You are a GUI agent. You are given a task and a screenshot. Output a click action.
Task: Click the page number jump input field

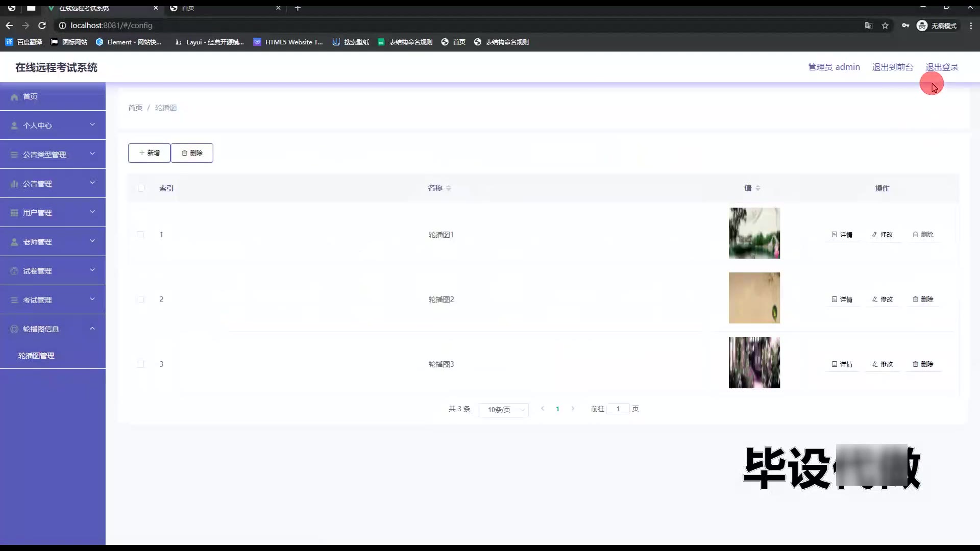[x=618, y=409]
